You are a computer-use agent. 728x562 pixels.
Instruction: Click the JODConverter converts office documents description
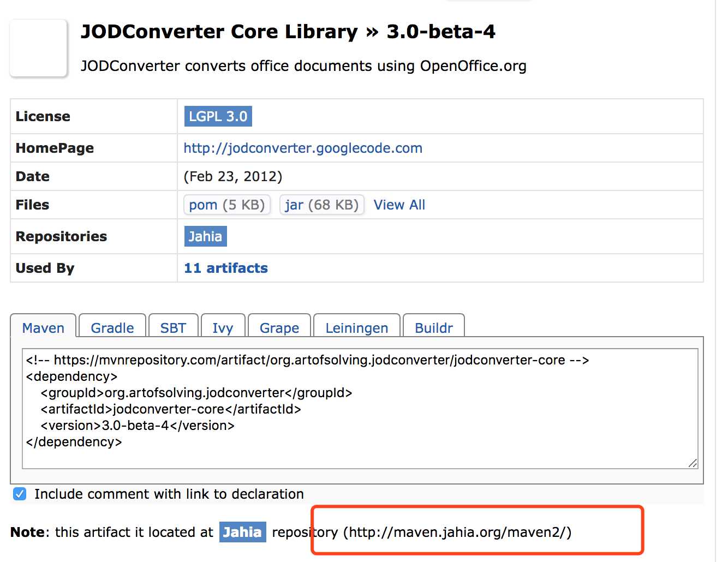click(x=303, y=66)
